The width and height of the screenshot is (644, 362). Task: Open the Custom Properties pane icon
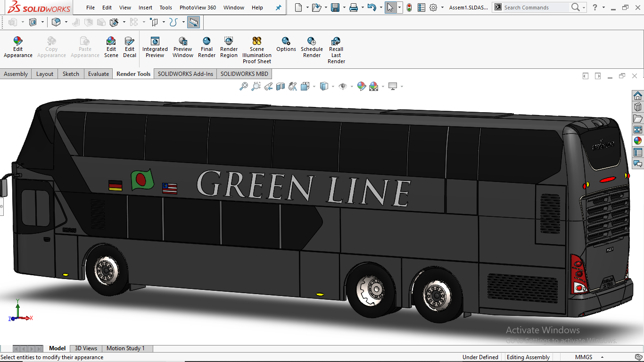tap(638, 152)
